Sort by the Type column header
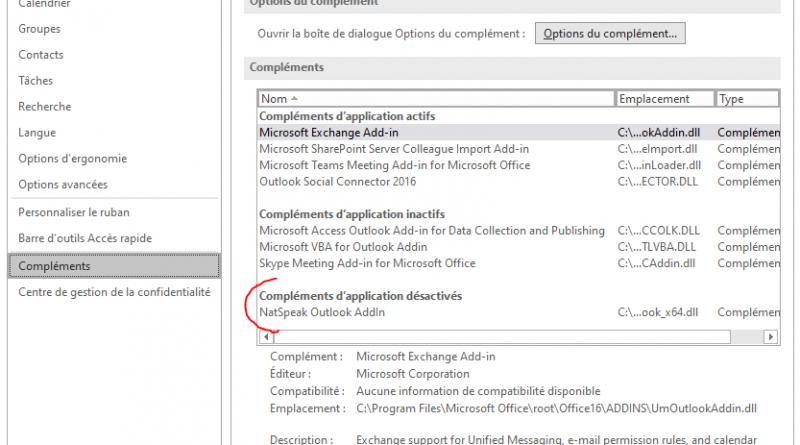The width and height of the screenshot is (800, 445). click(747, 98)
